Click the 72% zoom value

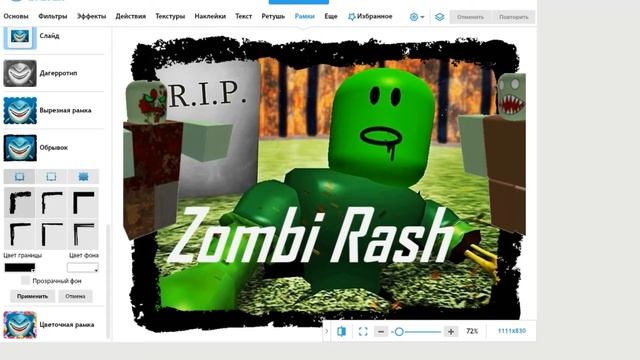pyautogui.click(x=472, y=331)
